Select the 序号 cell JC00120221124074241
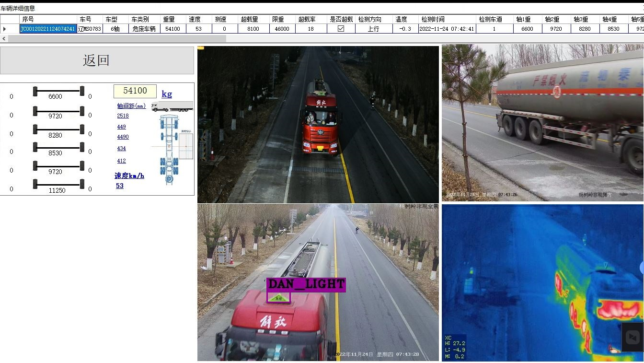The height and width of the screenshot is (363, 644). pyautogui.click(x=48, y=29)
